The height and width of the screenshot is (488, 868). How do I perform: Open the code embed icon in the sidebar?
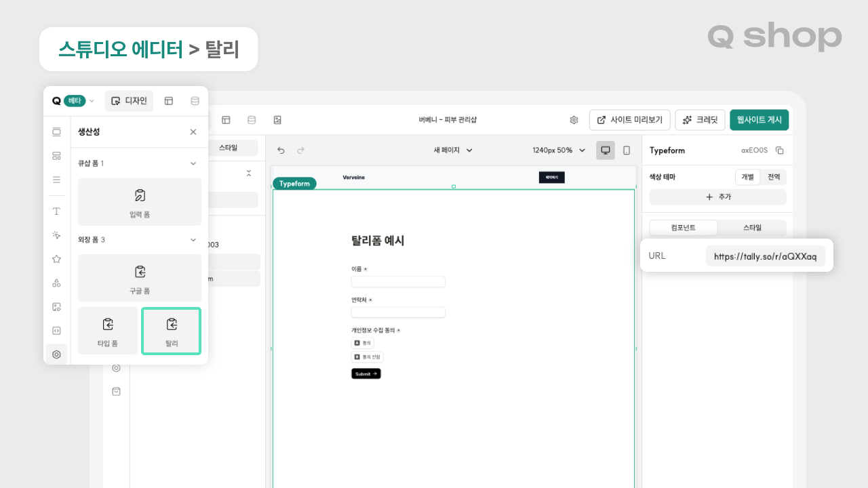56,331
